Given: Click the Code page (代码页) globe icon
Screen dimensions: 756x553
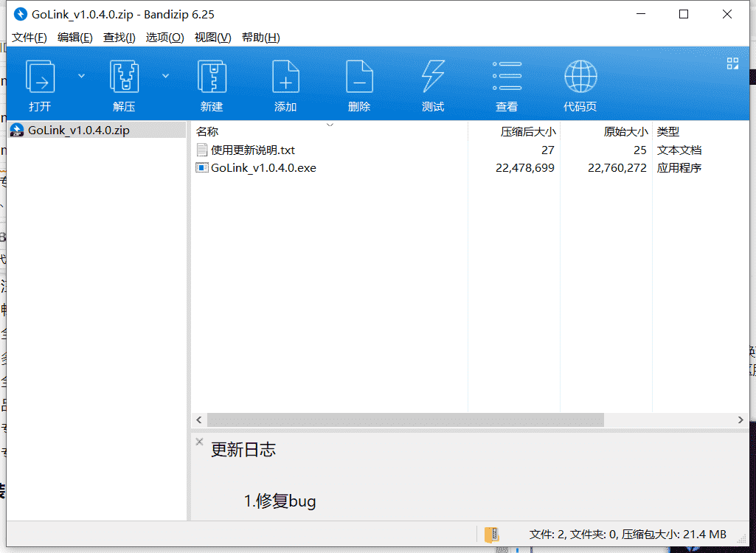Looking at the screenshot, I should point(580,76).
